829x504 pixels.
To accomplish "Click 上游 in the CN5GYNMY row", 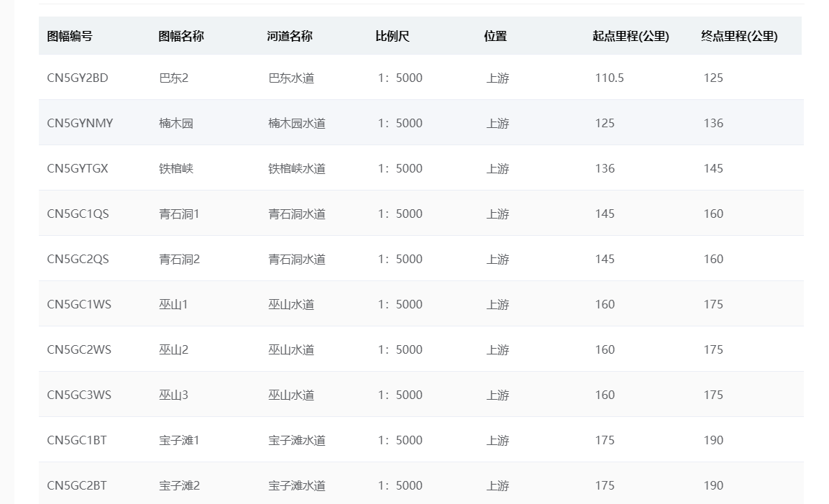I will [x=498, y=123].
